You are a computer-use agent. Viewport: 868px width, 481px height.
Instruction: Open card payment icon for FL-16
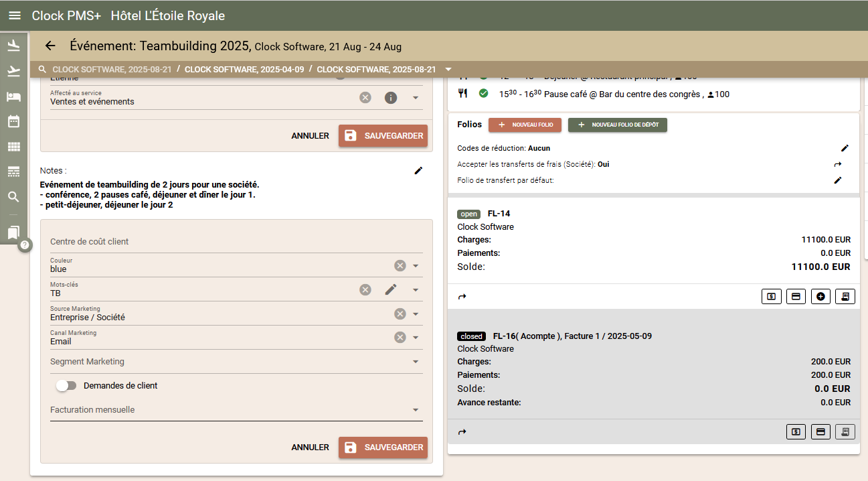820,432
